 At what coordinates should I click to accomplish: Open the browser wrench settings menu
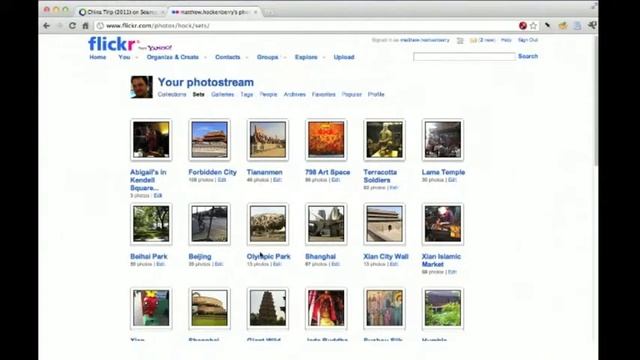coord(592,26)
